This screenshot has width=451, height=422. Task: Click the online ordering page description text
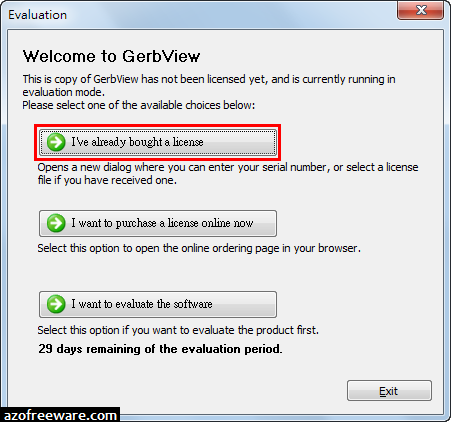(x=199, y=248)
